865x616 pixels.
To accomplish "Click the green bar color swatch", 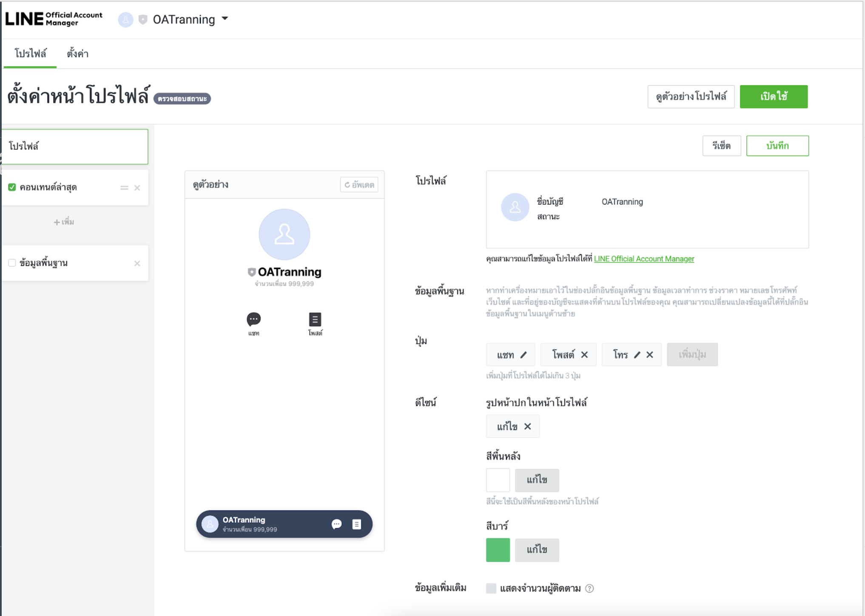I will click(498, 550).
